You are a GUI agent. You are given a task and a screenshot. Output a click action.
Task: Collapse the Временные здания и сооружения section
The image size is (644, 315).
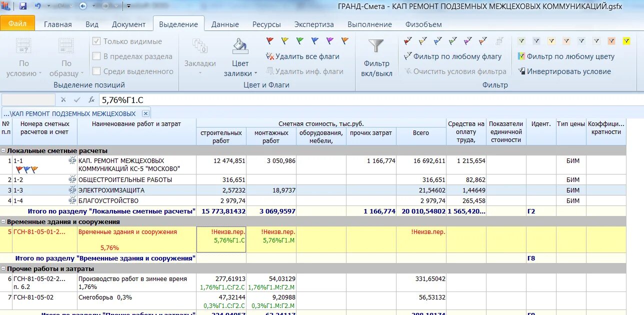point(3,221)
